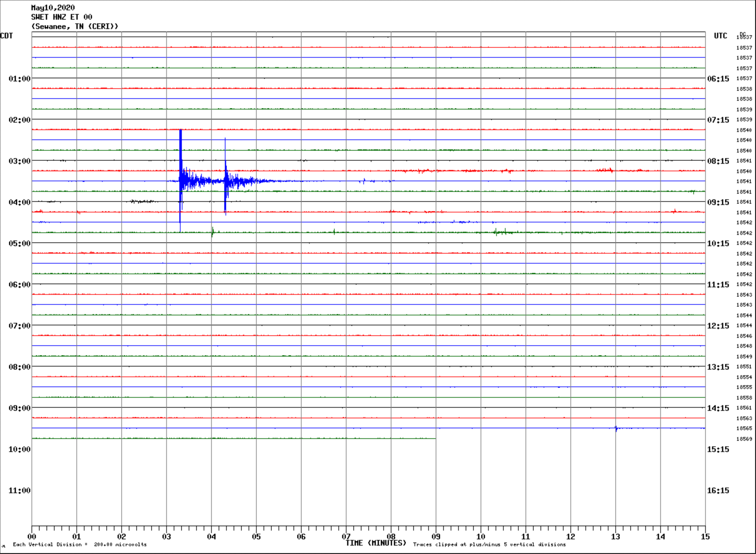
Task: Click the 11:00 CDT time label
Action: point(19,491)
